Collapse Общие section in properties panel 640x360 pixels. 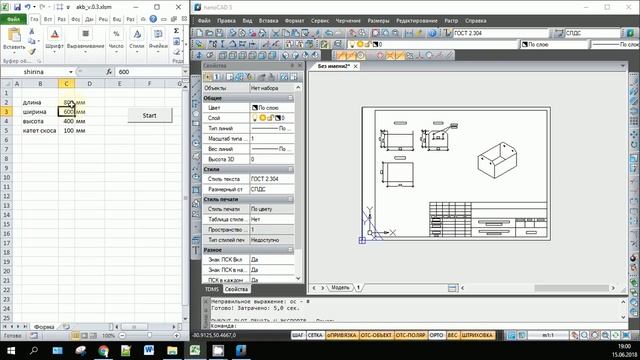tap(290, 98)
